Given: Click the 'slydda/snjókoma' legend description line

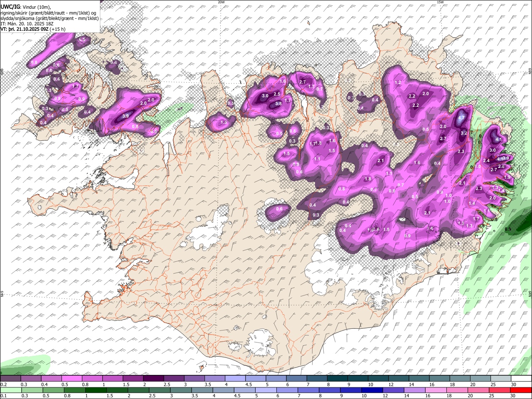Looking at the screenshot, I should point(49,18).
